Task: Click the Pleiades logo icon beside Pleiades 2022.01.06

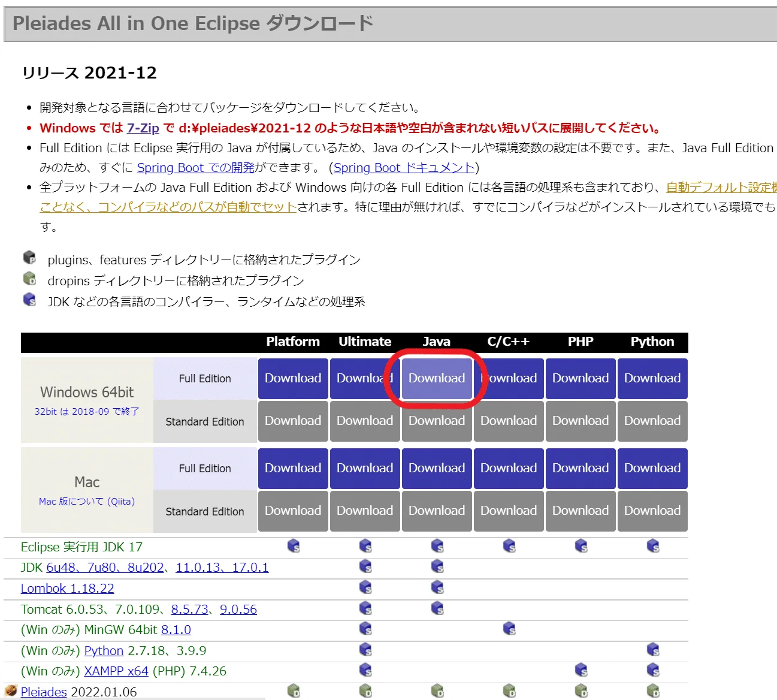Action: (11, 691)
